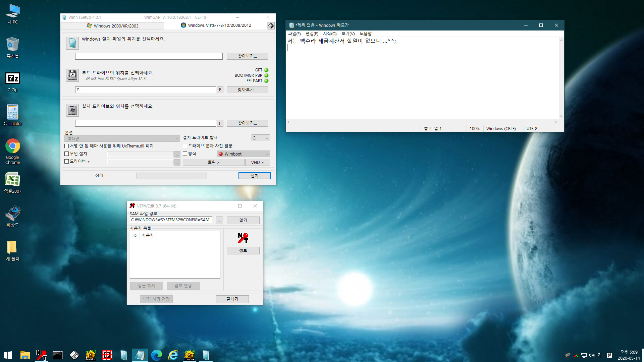Click the boot drive Z: path field
This screenshot has height=362, width=644.
coord(146,89)
